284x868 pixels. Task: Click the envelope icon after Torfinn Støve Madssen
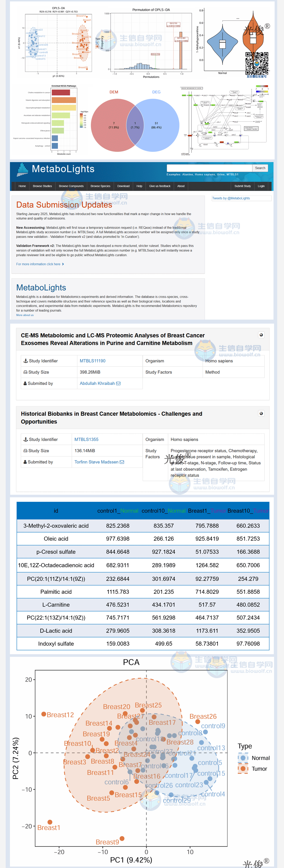[x=122, y=462]
